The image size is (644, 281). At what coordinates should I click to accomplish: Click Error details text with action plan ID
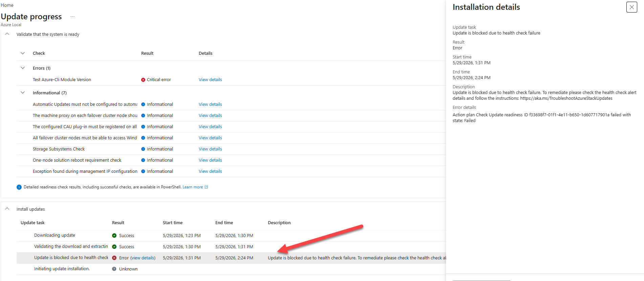click(542, 118)
